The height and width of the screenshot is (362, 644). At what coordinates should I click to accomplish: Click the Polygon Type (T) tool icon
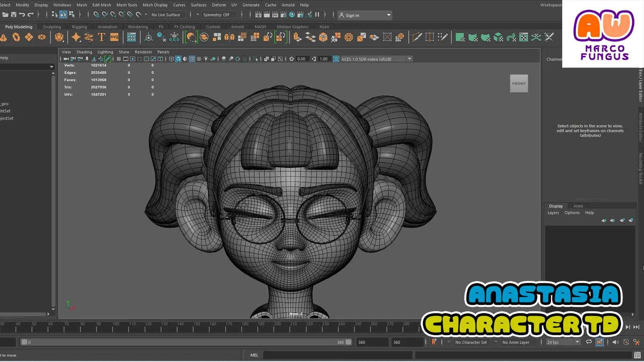[101, 37]
